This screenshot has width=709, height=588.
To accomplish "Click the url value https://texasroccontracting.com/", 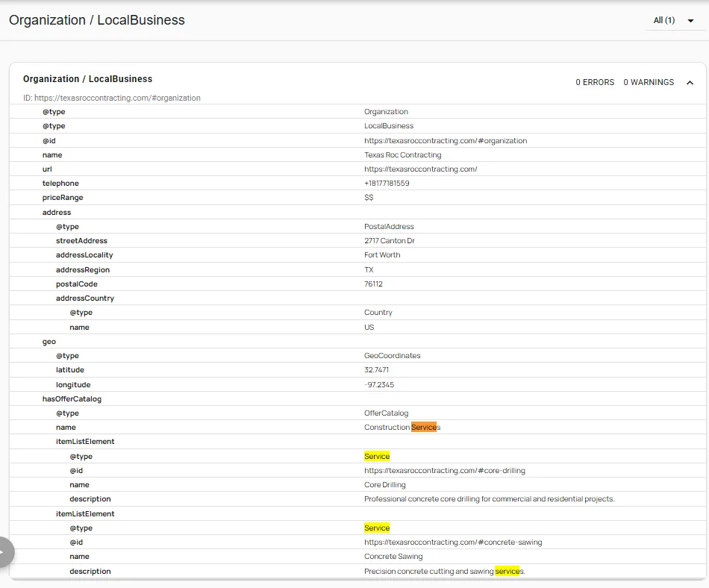I will (420, 169).
